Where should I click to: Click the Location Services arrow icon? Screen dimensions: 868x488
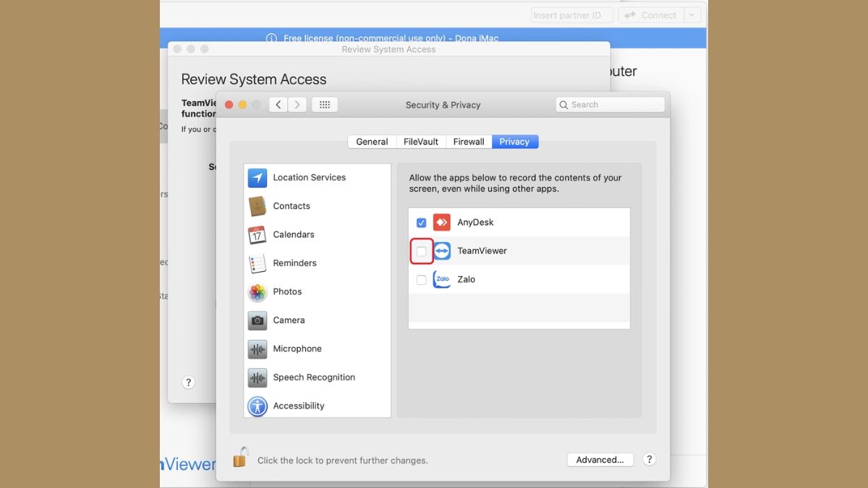click(x=258, y=178)
